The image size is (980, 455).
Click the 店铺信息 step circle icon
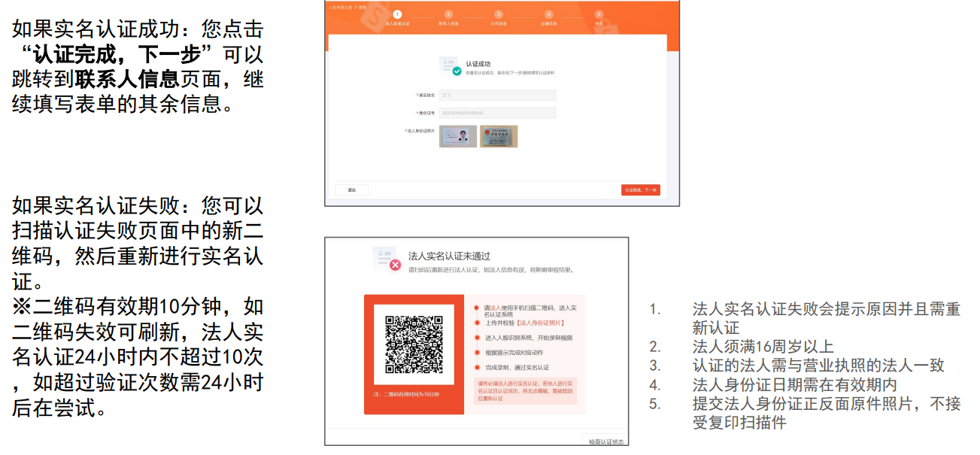548,14
